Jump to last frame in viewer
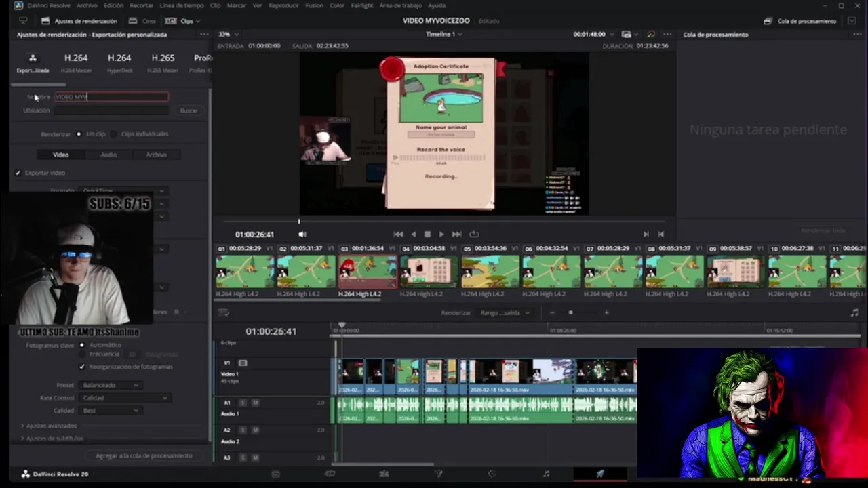Image resolution: width=868 pixels, height=488 pixels. [456, 234]
